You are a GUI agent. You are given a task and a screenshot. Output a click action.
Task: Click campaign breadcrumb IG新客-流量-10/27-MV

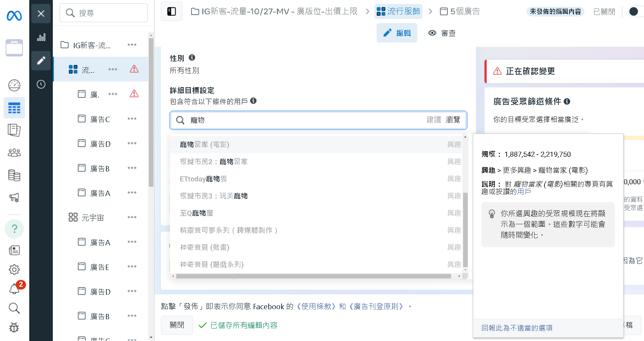274,11
